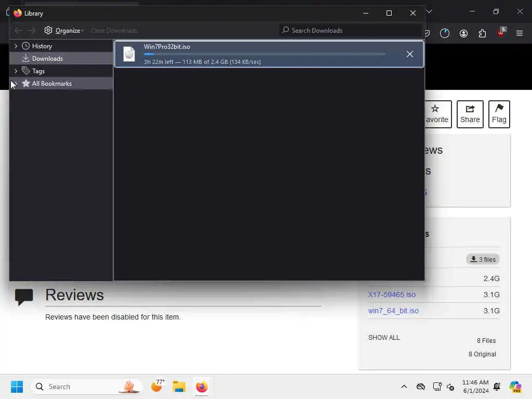Open File Explorer from taskbar
532x399 pixels.
click(179, 387)
